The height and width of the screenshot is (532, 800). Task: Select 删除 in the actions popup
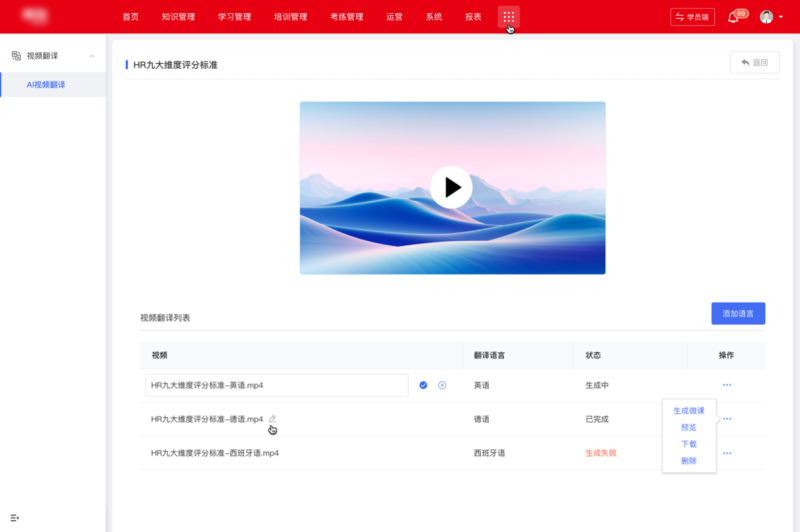(x=688, y=461)
